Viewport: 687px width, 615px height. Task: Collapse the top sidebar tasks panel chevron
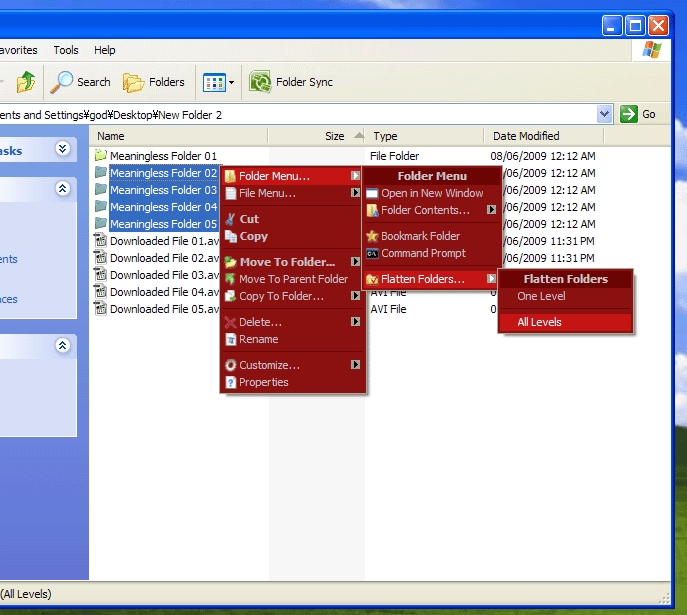coord(63,150)
